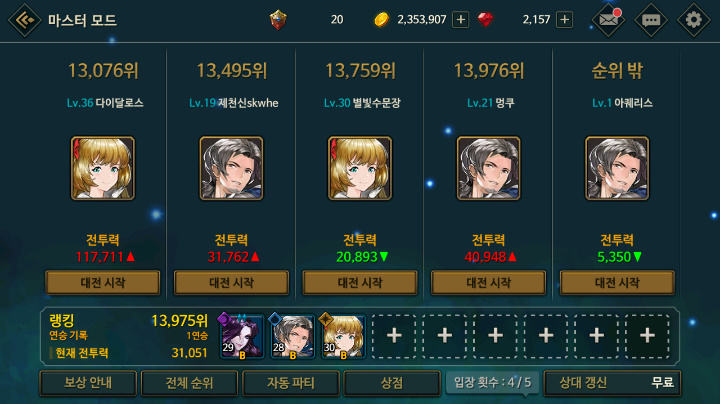Start battle against 별빛수문장
The height and width of the screenshot is (404, 720).
coord(360,282)
